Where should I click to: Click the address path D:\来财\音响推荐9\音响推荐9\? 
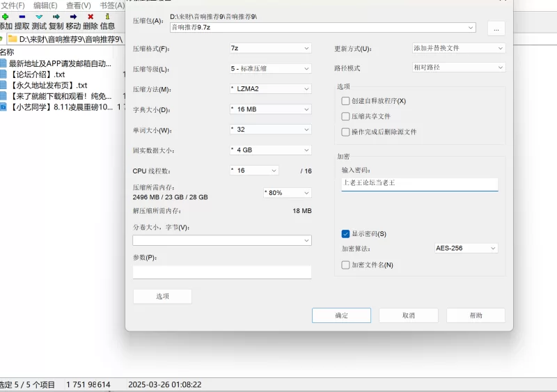[x=71, y=39]
